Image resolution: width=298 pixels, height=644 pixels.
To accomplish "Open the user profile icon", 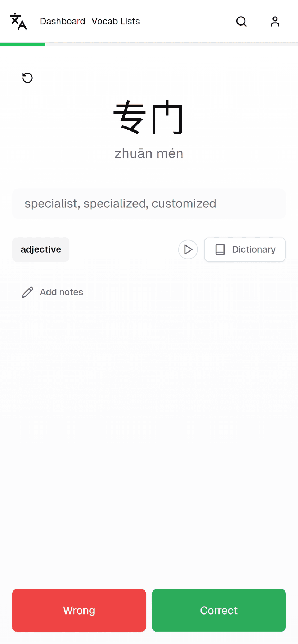I will coord(275,22).
